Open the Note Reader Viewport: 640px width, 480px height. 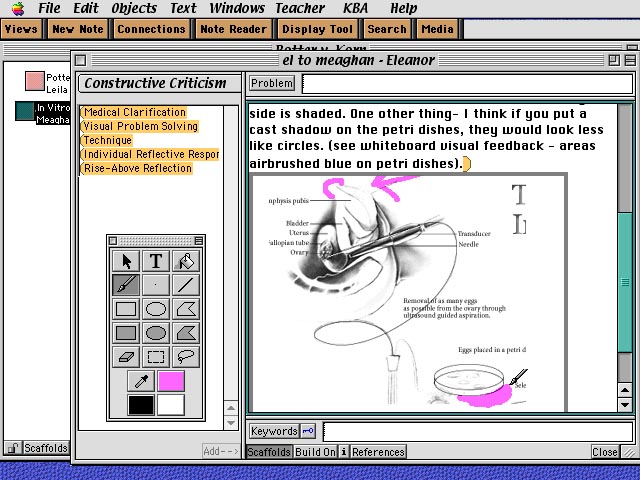[x=233, y=29]
